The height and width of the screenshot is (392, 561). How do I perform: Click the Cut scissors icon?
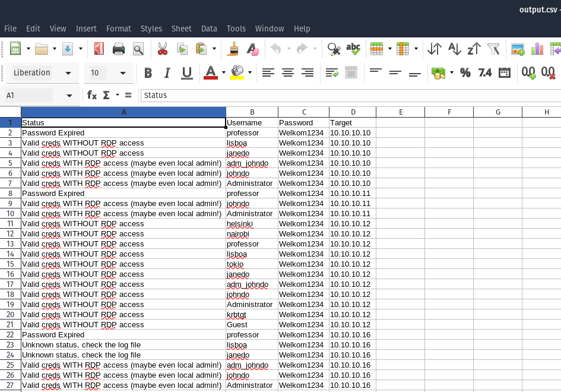click(162, 49)
